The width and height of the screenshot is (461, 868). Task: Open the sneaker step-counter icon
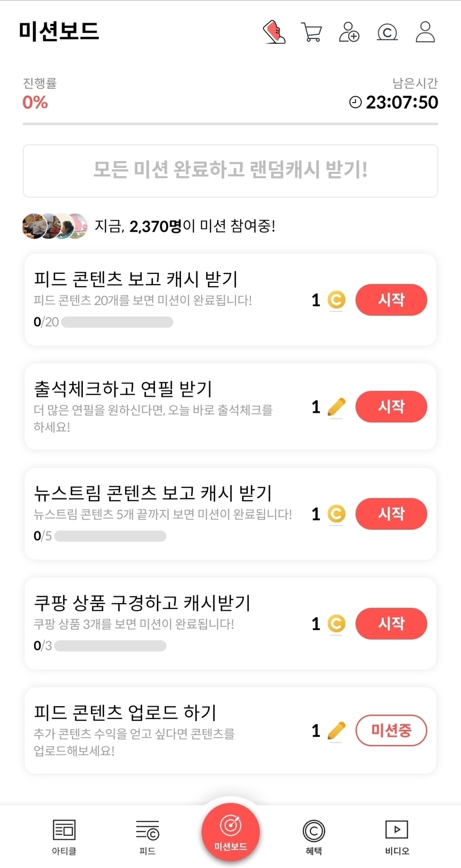[x=274, y=32]
